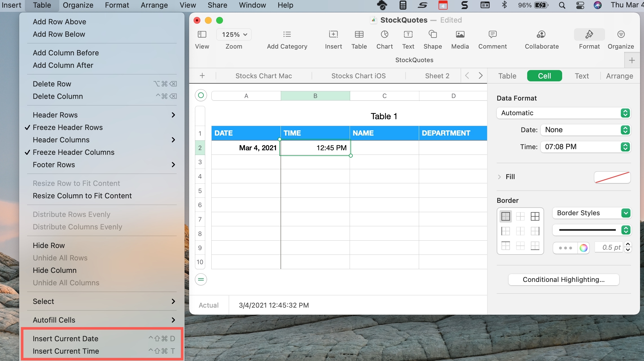The height and width of the screenshot is (361, 644).
Task: Toggle the Format paintbrush icon
Action: coord(589,34)
